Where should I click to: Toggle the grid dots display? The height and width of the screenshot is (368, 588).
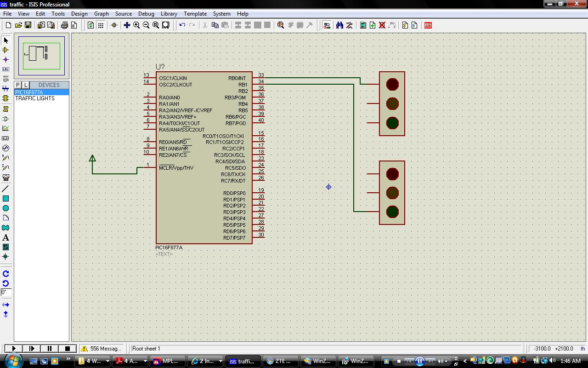coord(101,25)
